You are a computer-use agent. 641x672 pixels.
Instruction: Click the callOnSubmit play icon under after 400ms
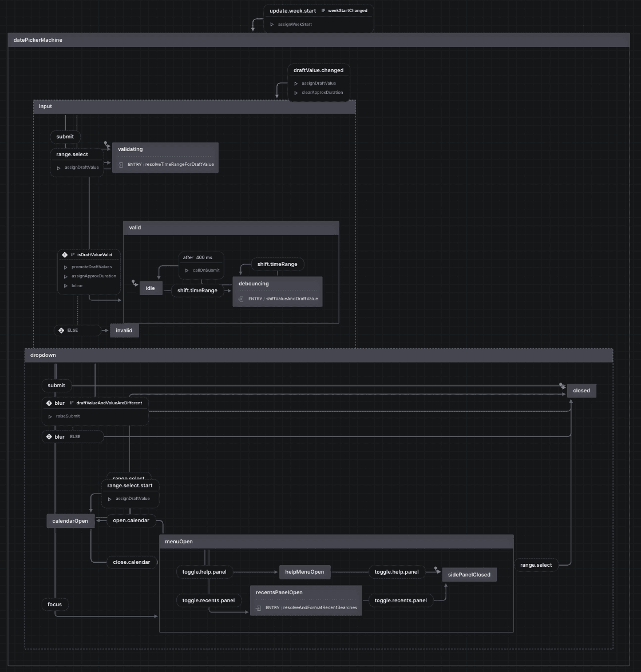click(x=187, y=270)
